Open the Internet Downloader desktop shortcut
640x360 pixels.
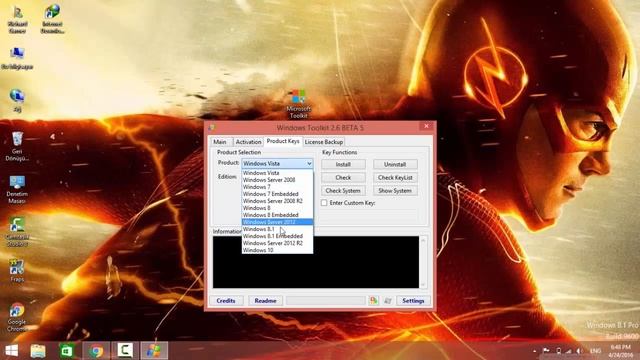coord(53,20)
